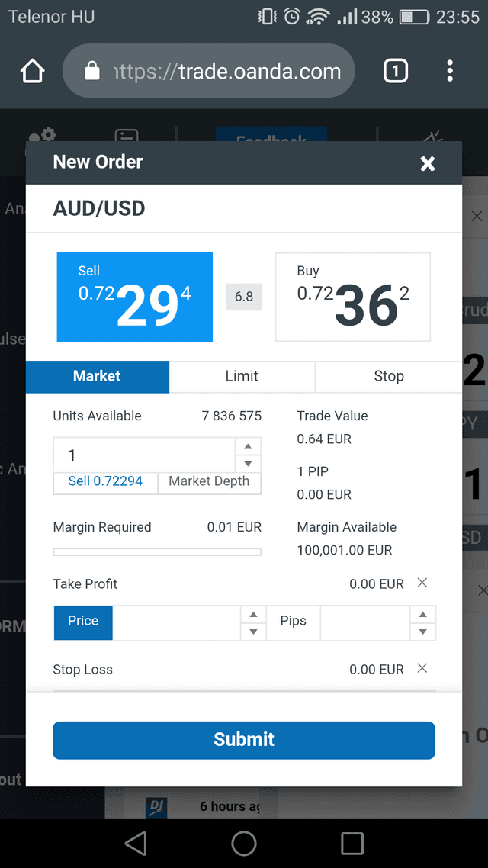This screenshot has width=488, height=868.
Task: Tap the Android back navigation icon
Action: pyautogui.click(x=135, y=844)
